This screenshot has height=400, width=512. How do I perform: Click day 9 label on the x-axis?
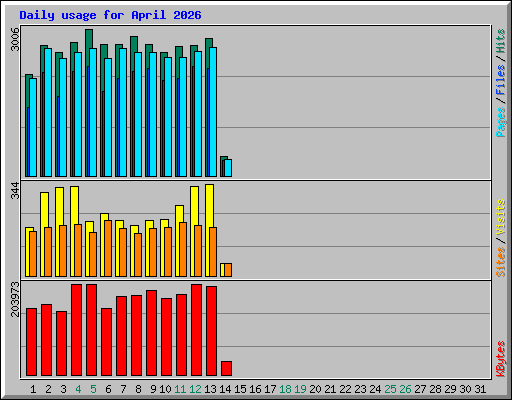[x=153, y=389]
